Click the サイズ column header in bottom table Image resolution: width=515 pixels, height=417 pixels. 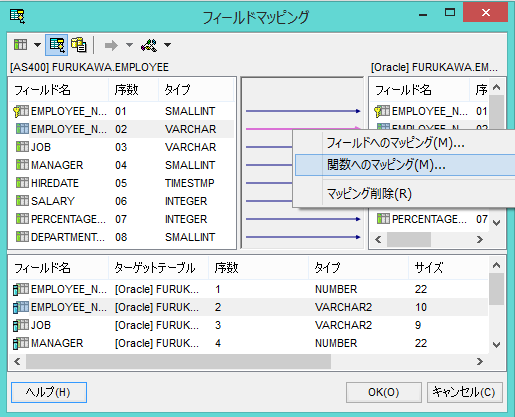(x=429, y=268)
